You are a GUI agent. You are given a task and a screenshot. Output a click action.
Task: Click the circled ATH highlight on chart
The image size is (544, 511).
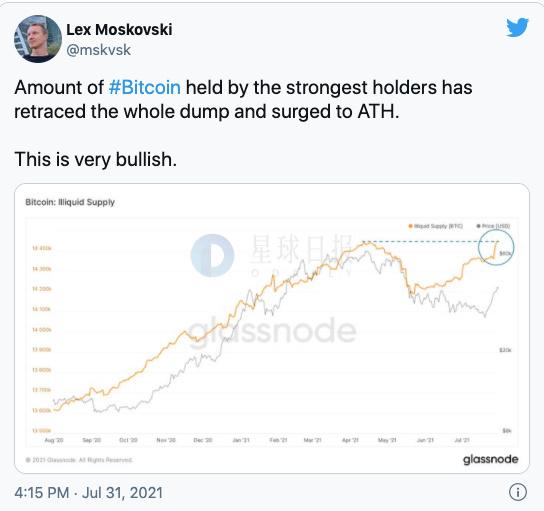click(496, 247)
